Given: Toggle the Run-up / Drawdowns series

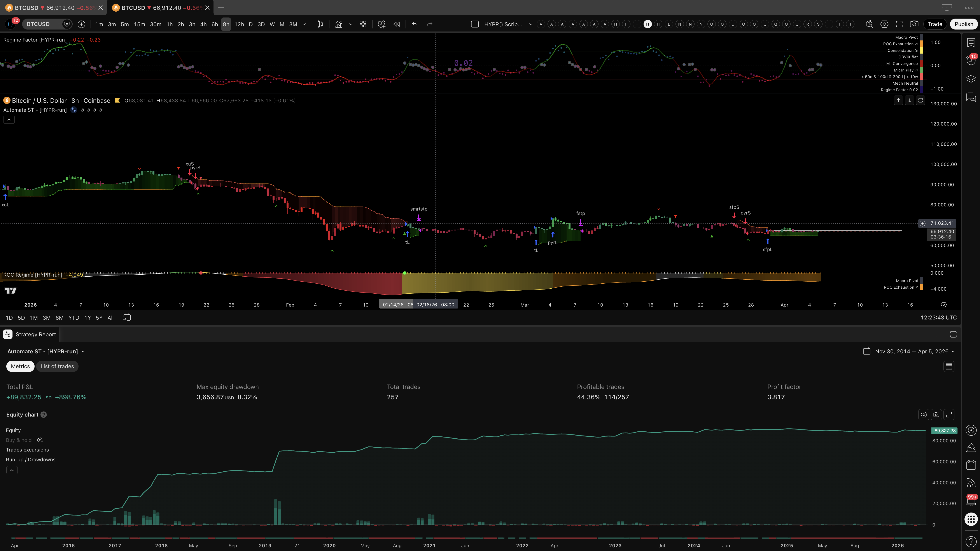Looking at the screenshot, I should point(30,459).
